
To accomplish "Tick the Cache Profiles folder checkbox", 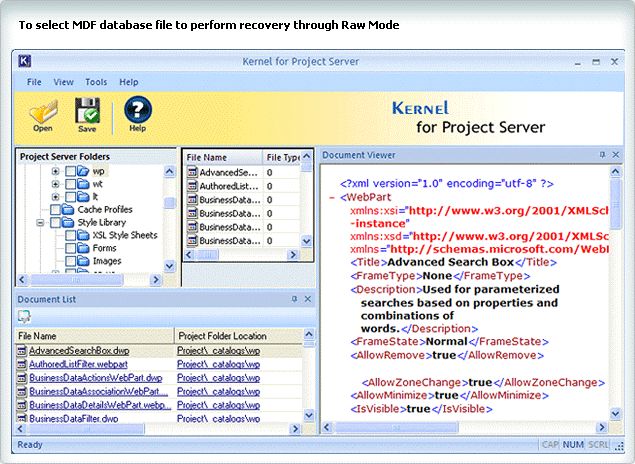I will pos(55,210).
